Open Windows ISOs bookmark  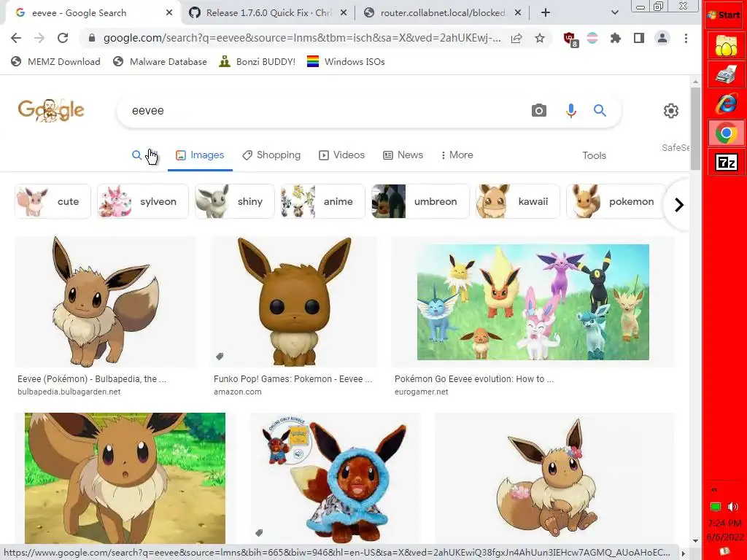346,61
